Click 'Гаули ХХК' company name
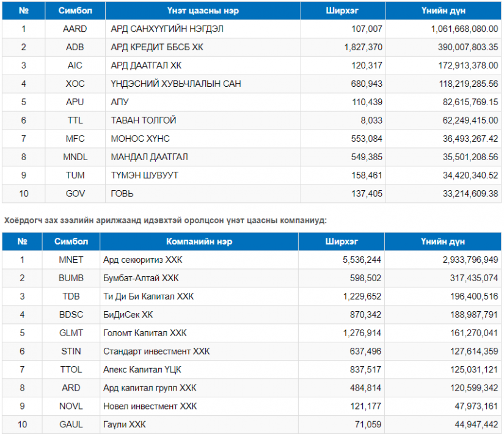 [x=125, y=425]
